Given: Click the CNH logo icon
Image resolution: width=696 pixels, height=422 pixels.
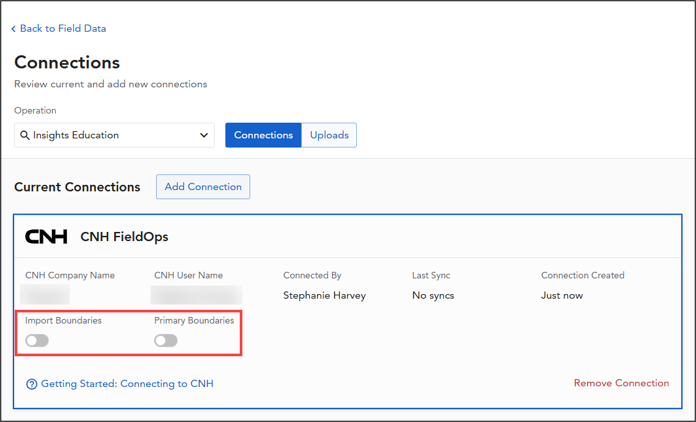Looking at the screenshot, I should [46, 237].
